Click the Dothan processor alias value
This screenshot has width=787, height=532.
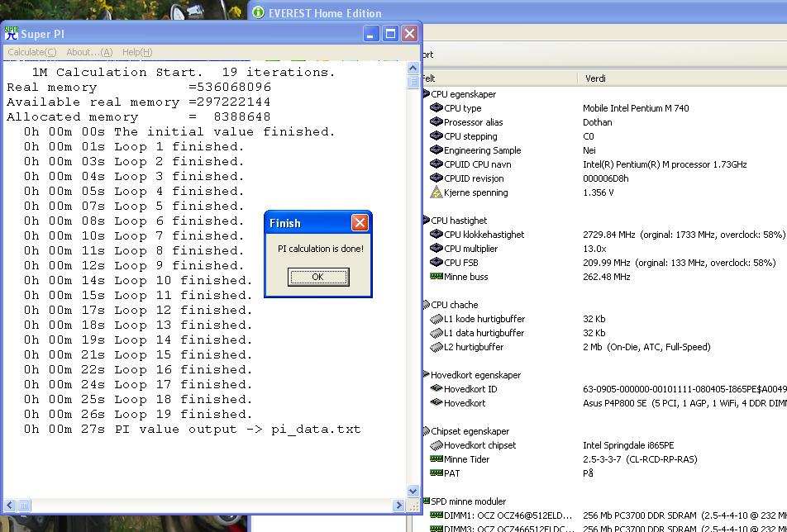[597, 121]
